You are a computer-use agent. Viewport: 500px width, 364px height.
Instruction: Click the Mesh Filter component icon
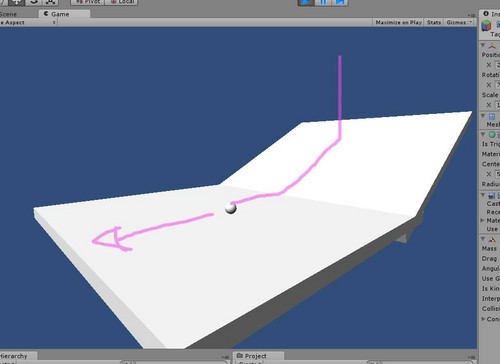[x=492, y=116]
